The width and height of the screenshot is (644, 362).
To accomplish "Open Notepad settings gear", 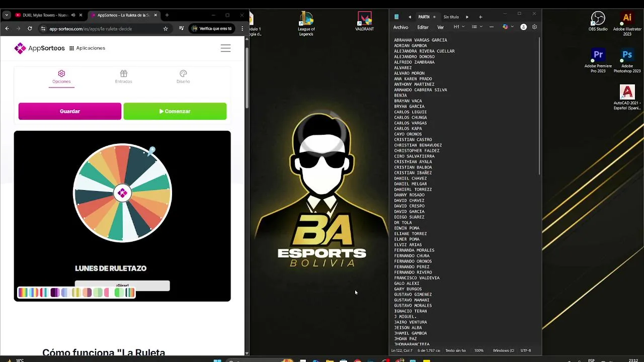I will click(535, 27).
